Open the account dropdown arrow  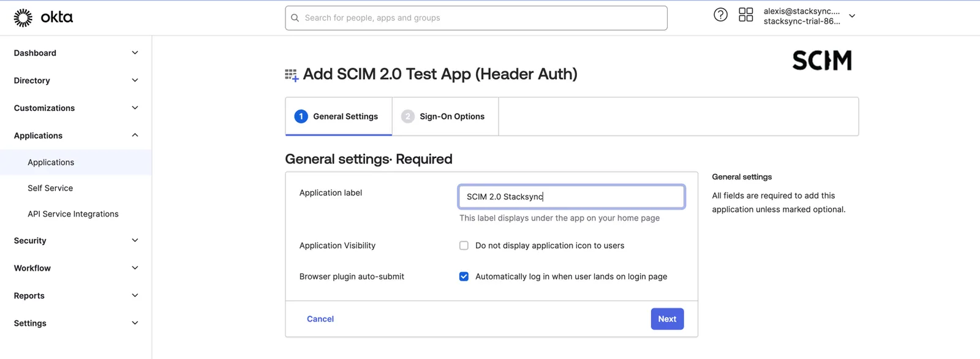pyautogui.click(x=852, y=16)
